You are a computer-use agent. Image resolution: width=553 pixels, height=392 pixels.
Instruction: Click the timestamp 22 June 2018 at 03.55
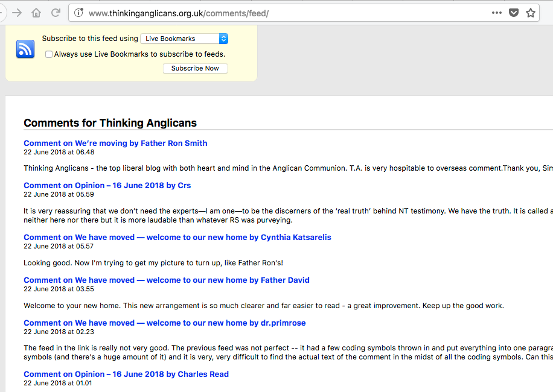[59, 289]
